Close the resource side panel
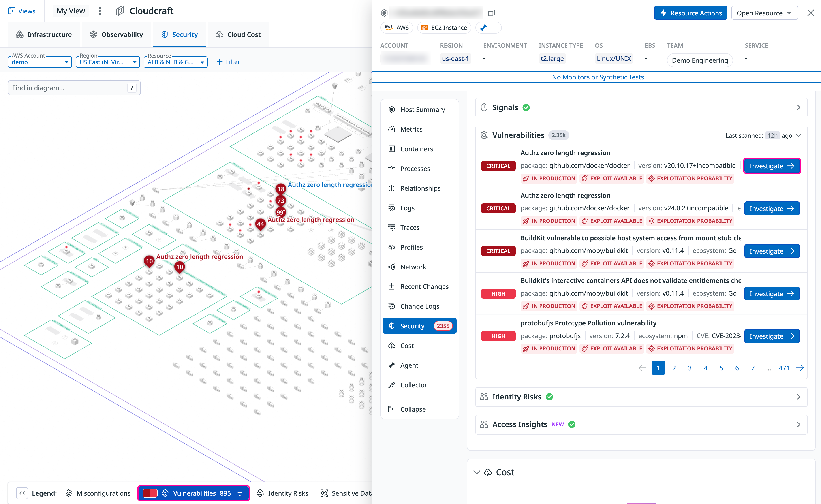The image size is (821, 504). [811, 13]
